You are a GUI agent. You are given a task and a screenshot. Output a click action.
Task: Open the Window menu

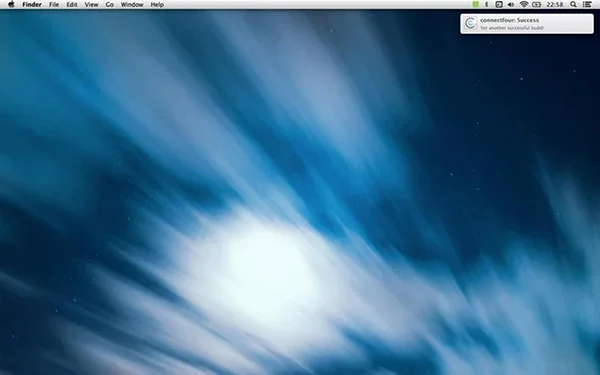click(132, 5)
